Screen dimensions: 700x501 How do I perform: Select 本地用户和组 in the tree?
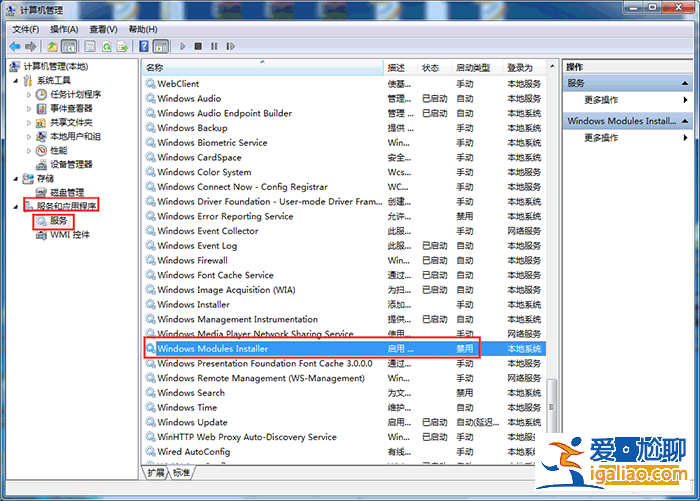[75, 136]
